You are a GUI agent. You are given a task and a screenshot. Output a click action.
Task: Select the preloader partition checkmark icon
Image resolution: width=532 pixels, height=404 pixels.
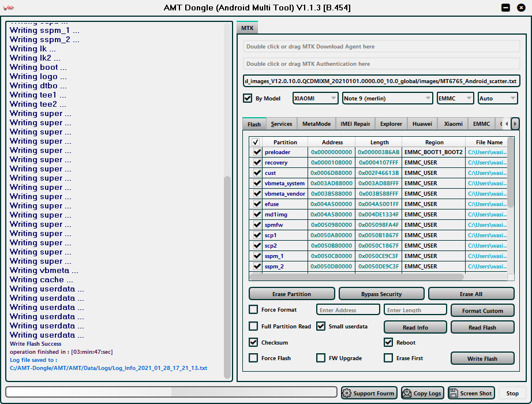tap(256, 152)
